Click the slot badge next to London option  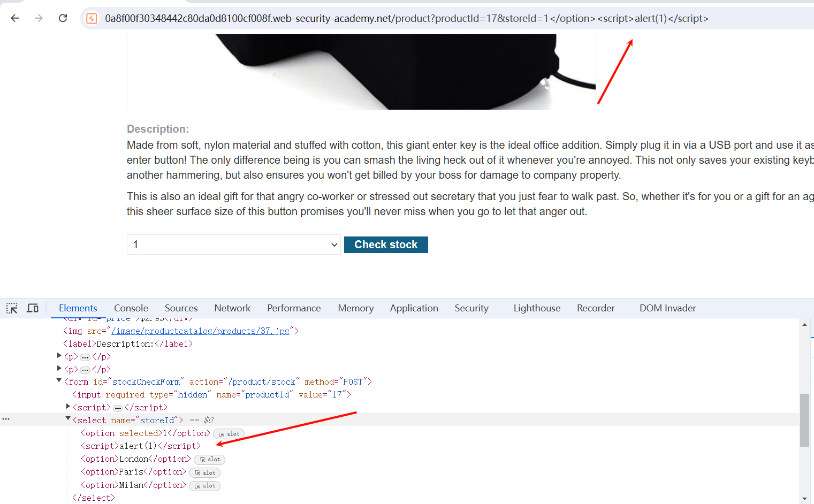[x=210, y=460]
